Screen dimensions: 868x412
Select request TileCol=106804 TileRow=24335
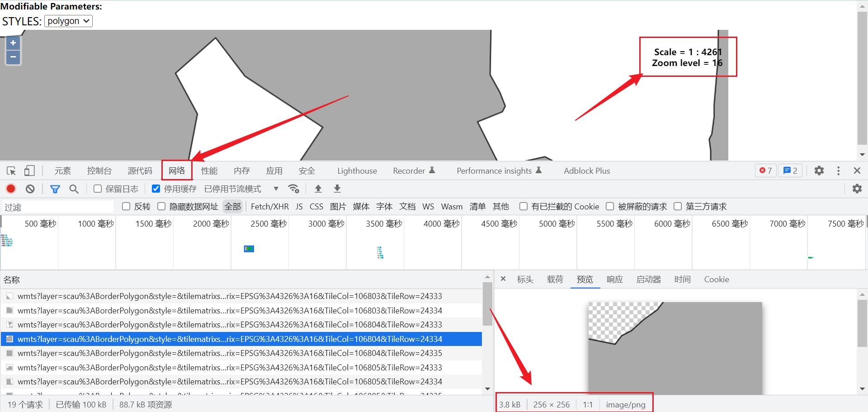tap(241, 353)
